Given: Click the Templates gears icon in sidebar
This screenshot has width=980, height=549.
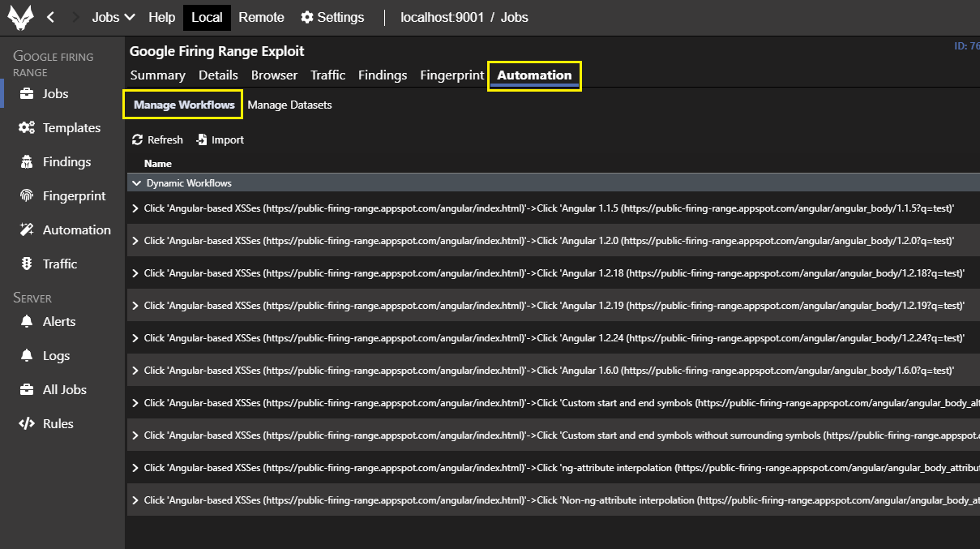Looking at the screenshot, I should point(27,128).
